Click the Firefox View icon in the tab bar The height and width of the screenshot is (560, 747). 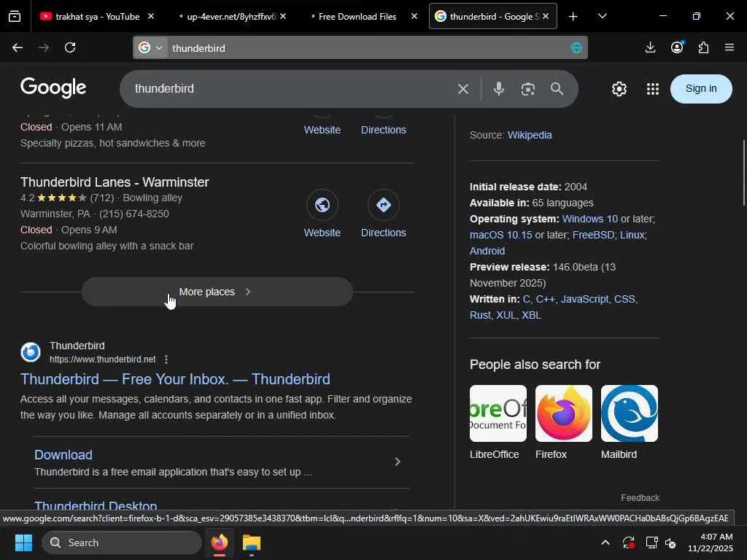(x=15, y=16)
